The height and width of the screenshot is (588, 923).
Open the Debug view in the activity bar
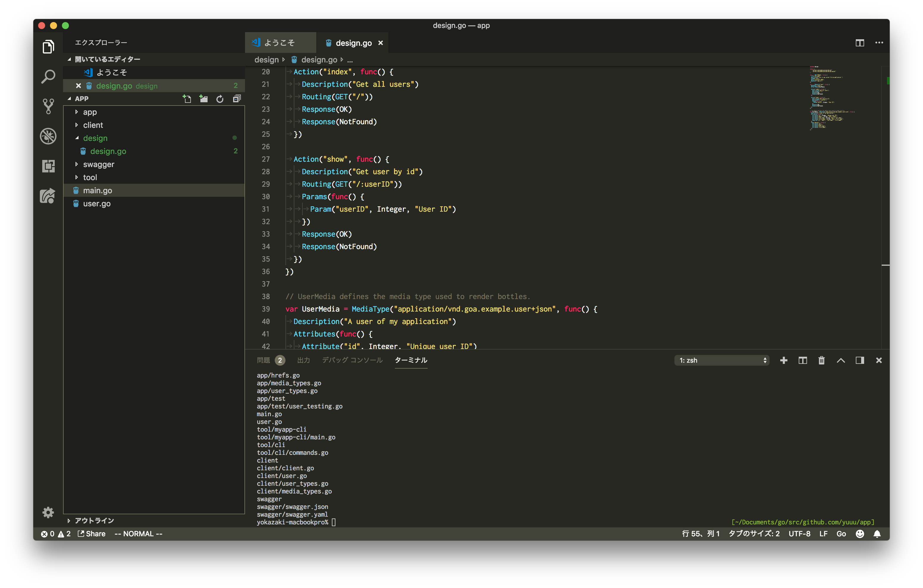(x=48, y=136)
